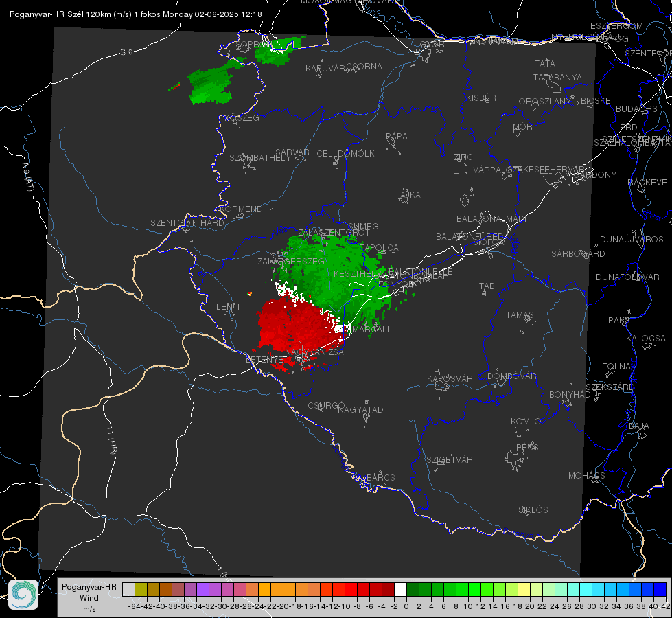
Task: Click the SZEKSZARD city label
Action: [x=610, y=387]
